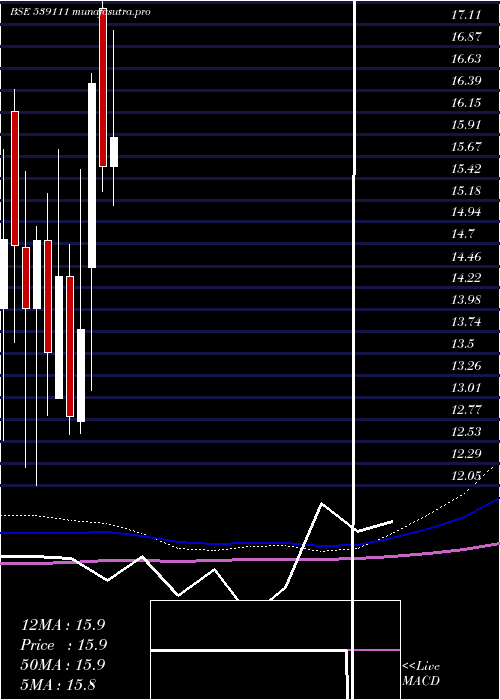Click the 14.94 price axis label
The width and height of the screenshot is (500, 700).
click(466, 212)
